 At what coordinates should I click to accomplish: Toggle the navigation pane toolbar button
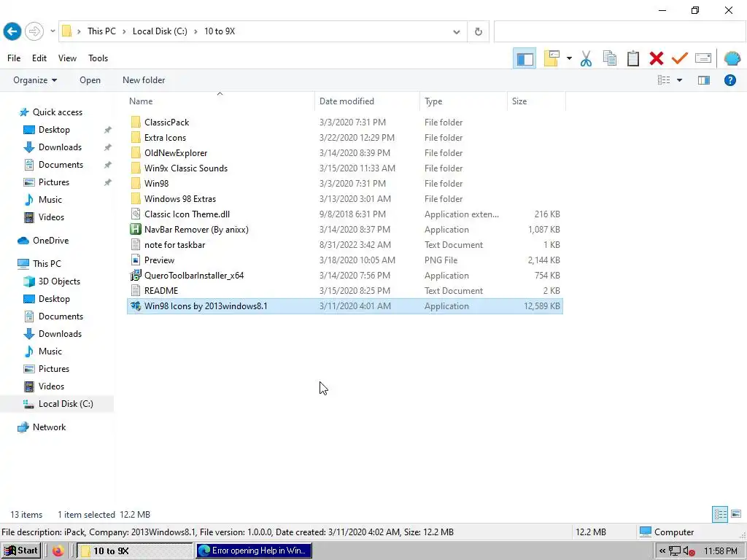coord(525,58)
